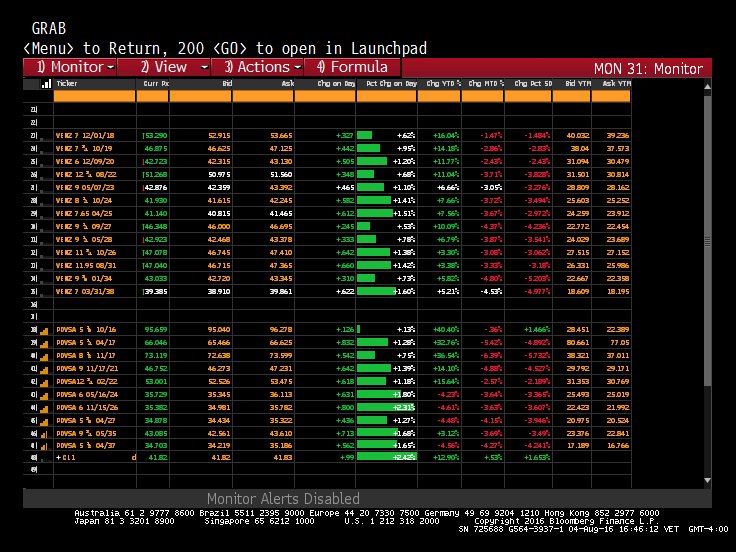This screenshot has height=552, width=736.
Task: Select the PDVSA 6 05/16/24 ticker
Action: click(x=87, y=395)
